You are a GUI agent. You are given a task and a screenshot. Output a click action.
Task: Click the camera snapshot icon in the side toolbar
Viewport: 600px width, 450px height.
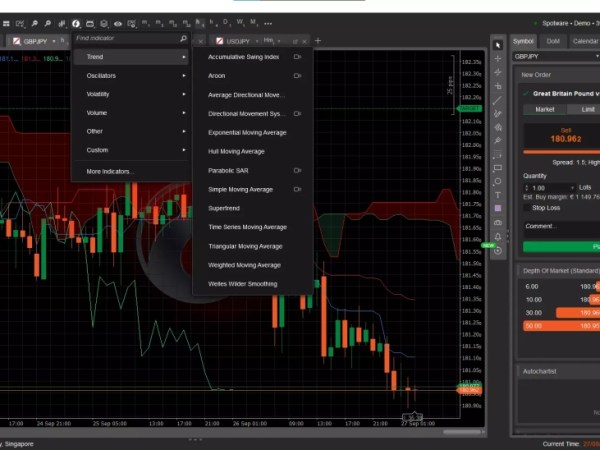(x=498, y=222)
